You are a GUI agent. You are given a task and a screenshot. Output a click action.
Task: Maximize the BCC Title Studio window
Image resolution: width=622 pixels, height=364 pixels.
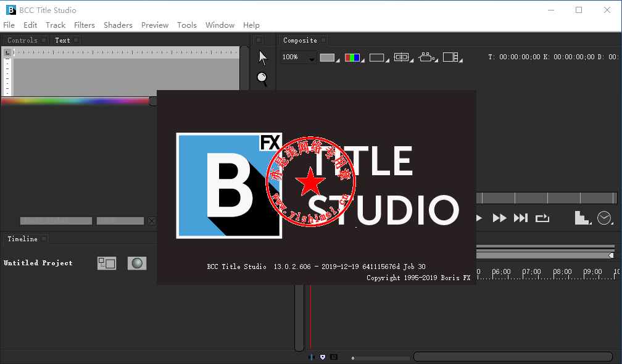[579, 10]
